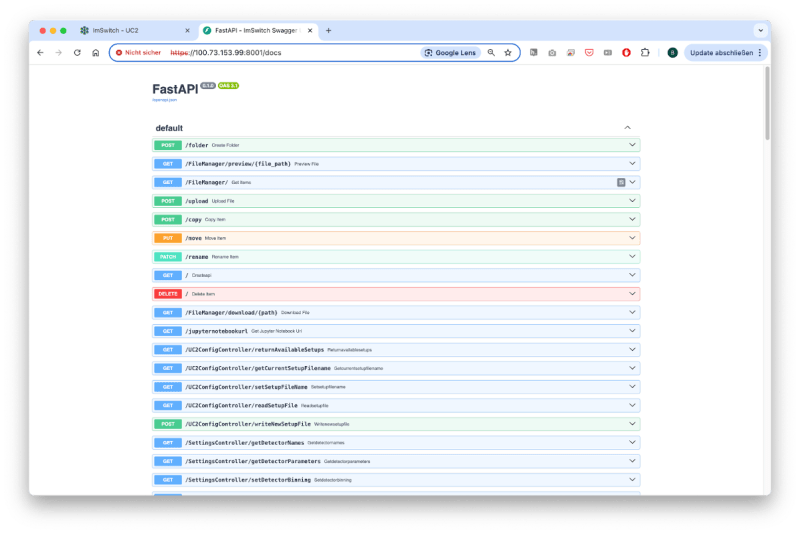Open the browser three-dot menu
The width and height of the screenshot is (800, 534).
[x=760, y=53]
